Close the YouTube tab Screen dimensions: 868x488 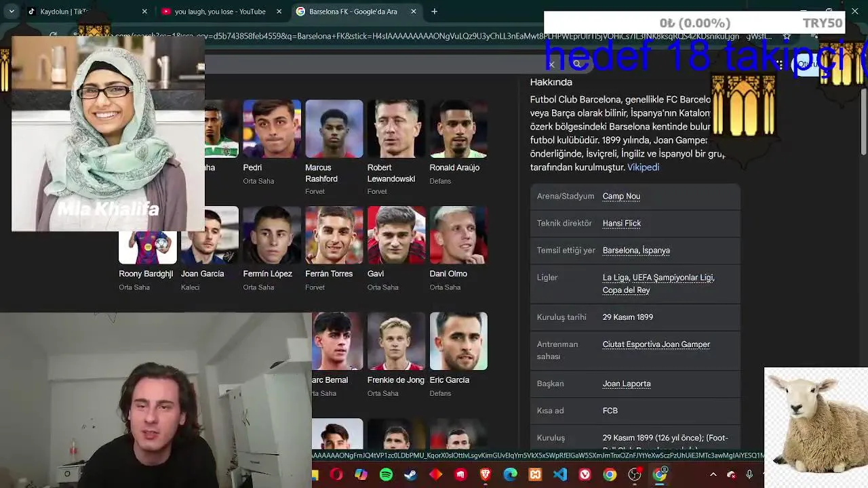click(279, 12)
